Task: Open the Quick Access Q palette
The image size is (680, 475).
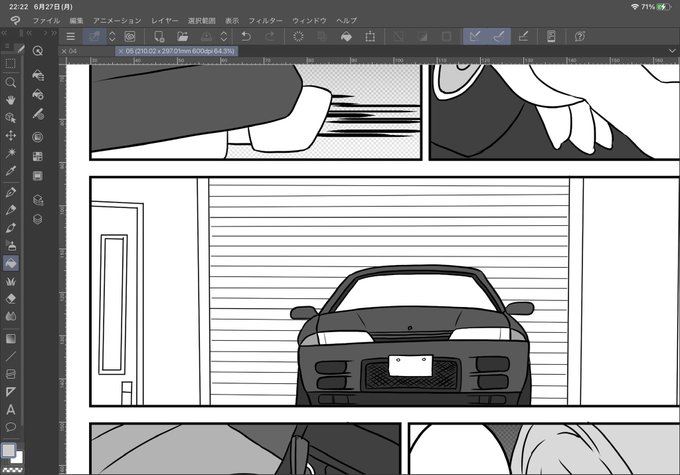Action: [38, 51]
